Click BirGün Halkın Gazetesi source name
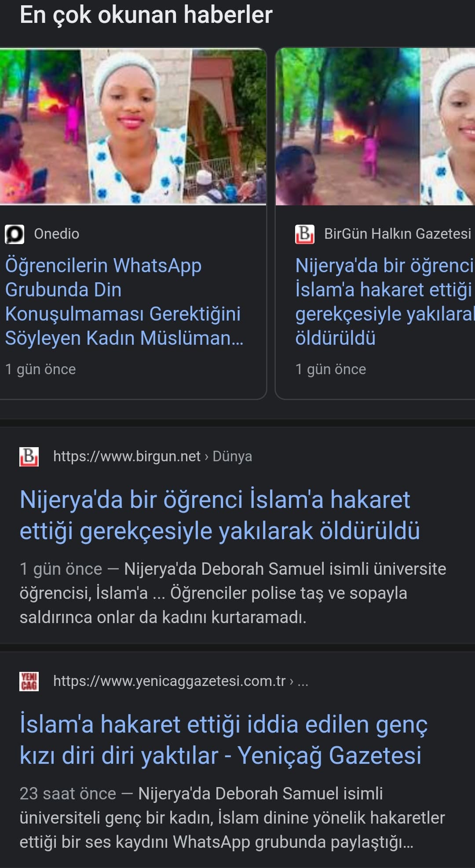475x868 pixels. point(398,234)
